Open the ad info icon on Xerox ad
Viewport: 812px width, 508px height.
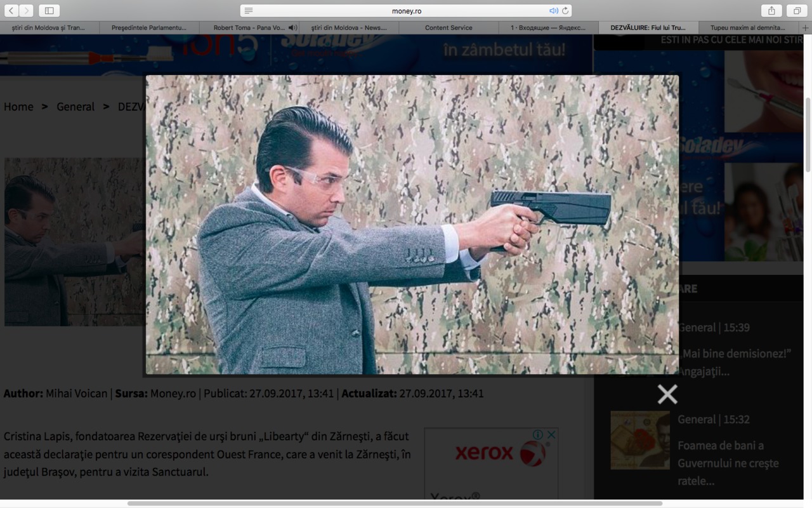pyautogui.click(x=538, y=434)
